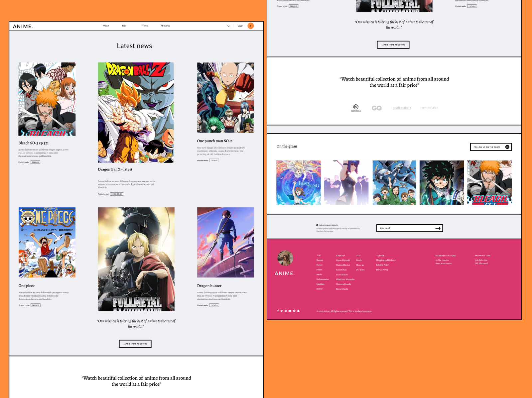This screenshot has width=532, height=398.
Task: Click the Highsnobiety press logo
Action: click(402, 108)
